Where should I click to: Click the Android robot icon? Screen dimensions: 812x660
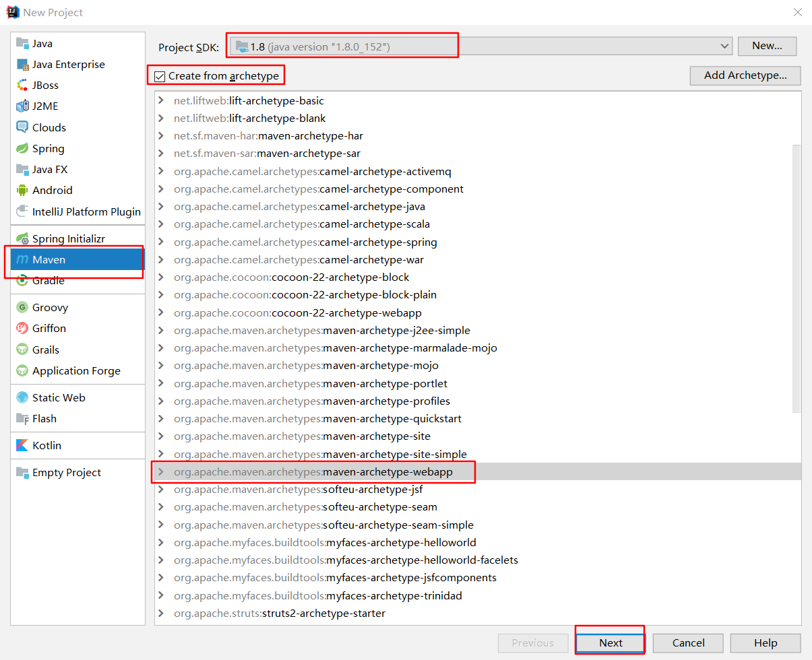click(x=22, y=191)
